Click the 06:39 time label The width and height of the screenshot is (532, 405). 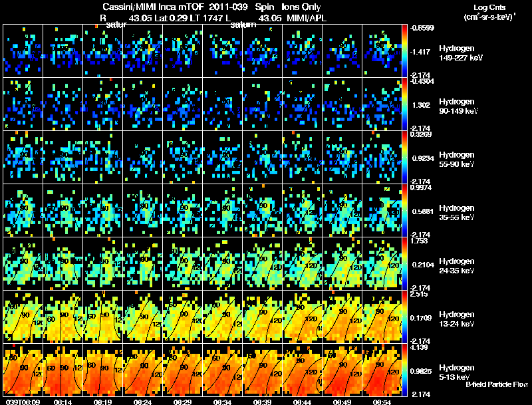click(262, 402)
